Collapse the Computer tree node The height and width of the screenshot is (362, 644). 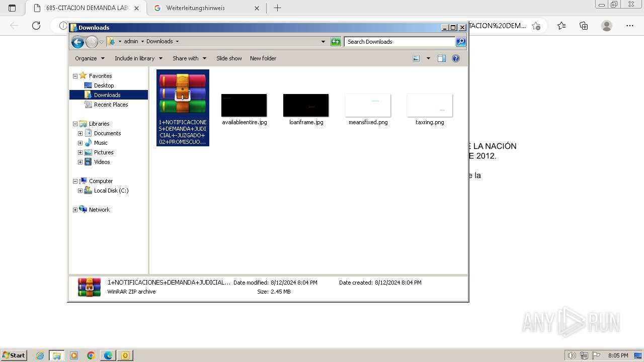(75, 182)
